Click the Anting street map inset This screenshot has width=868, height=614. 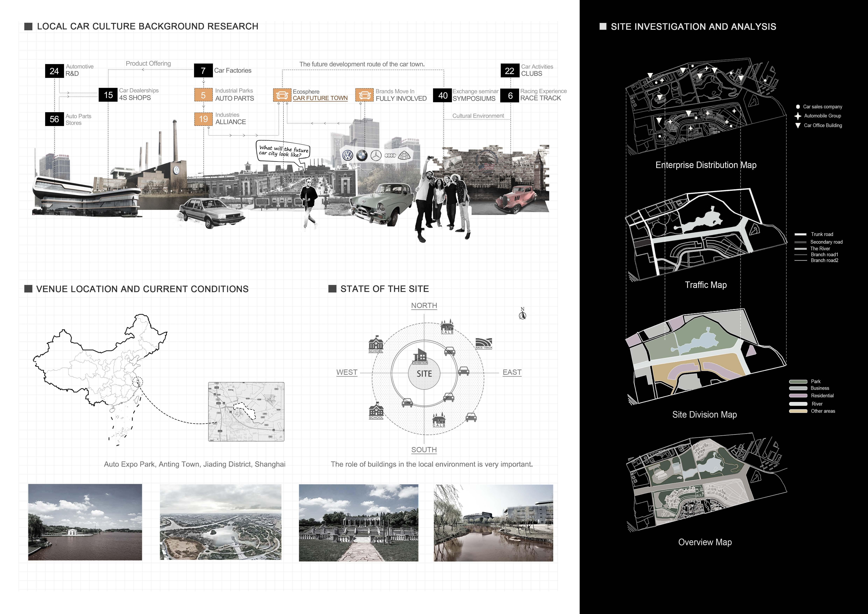246,412
